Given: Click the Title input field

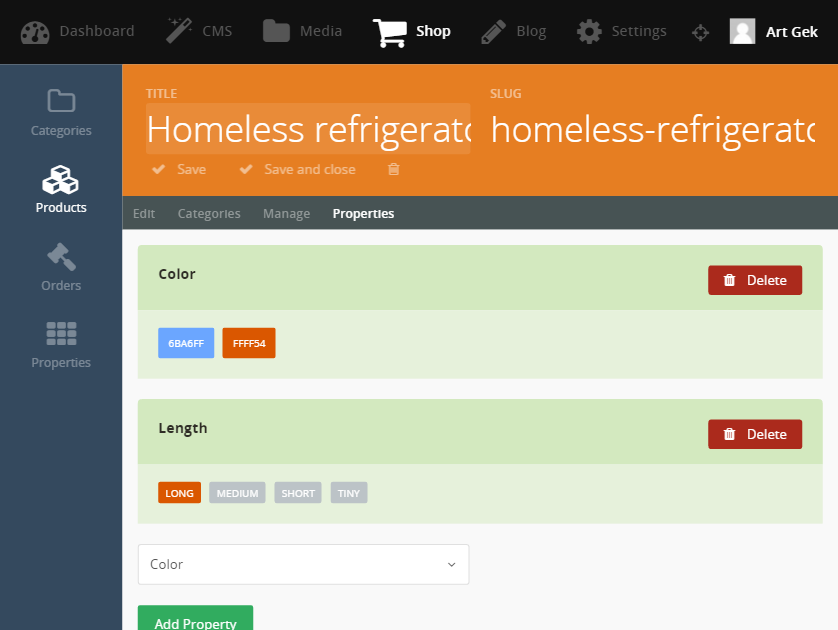Looking at the screenshot, I should coord(308,129).
